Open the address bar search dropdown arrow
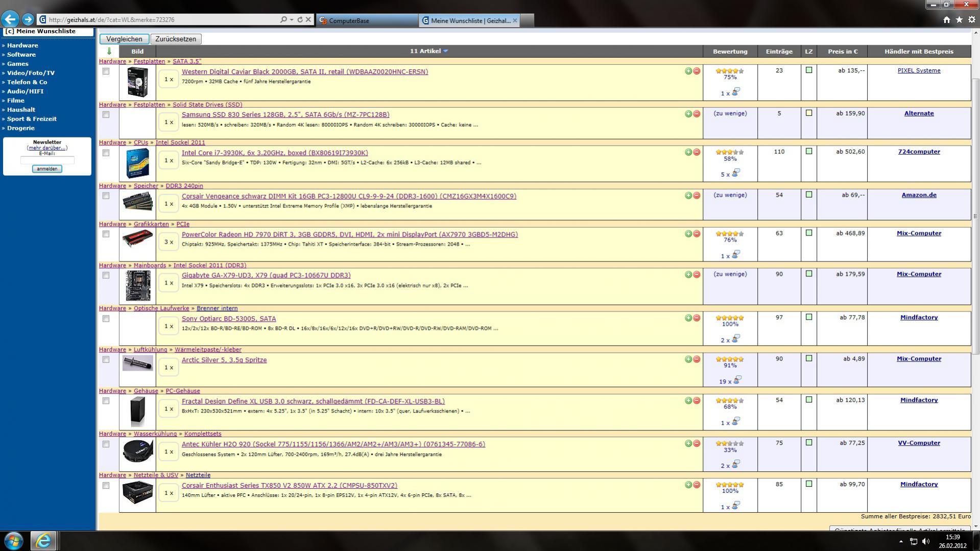The image size is (980, 551). [x=292, y=20]
